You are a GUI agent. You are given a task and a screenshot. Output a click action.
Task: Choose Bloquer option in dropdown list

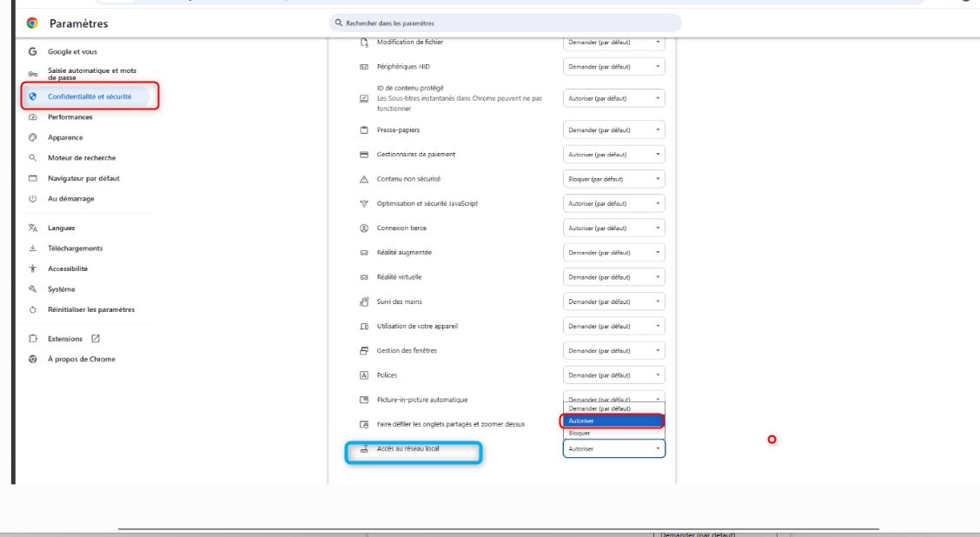coord(612,433)
